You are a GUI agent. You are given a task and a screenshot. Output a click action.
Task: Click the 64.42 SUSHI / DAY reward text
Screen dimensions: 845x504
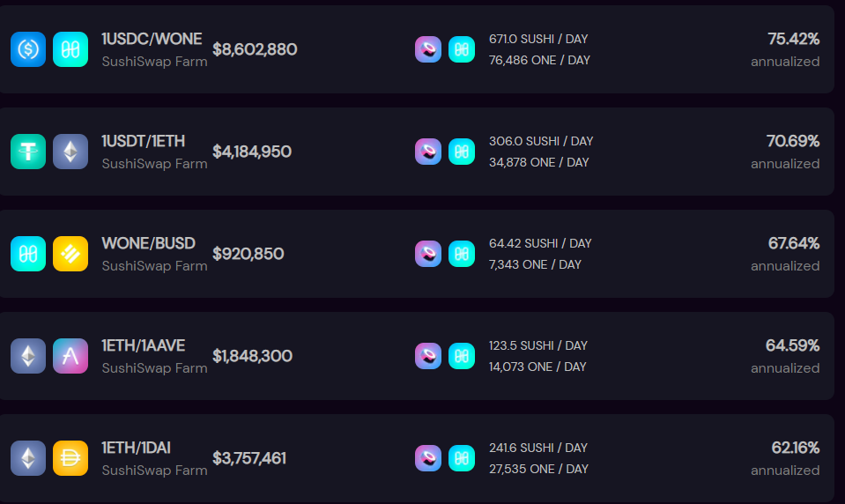540,243
